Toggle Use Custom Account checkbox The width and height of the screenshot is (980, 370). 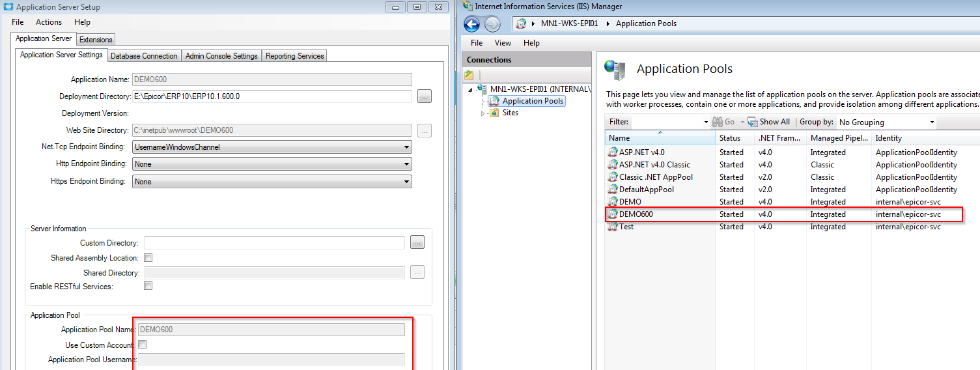143,345
